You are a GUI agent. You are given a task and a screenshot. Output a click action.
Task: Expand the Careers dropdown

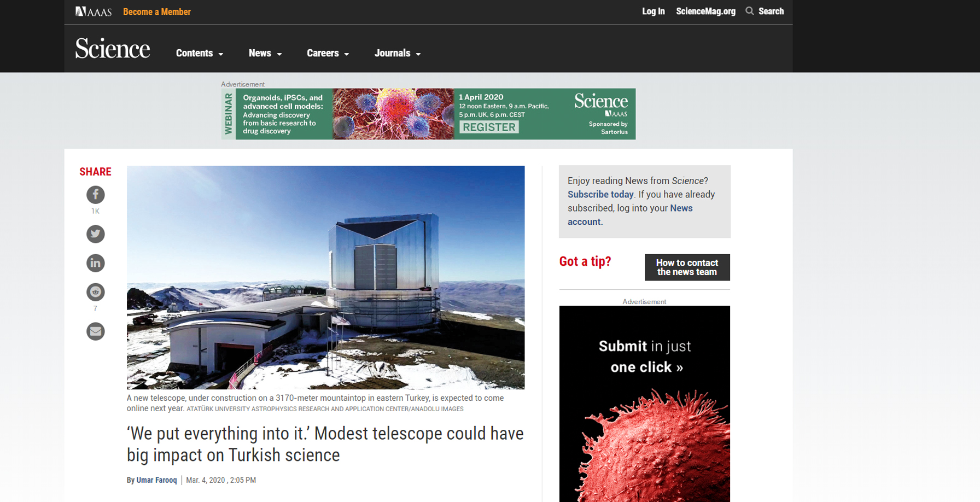[x=328, y=53]
